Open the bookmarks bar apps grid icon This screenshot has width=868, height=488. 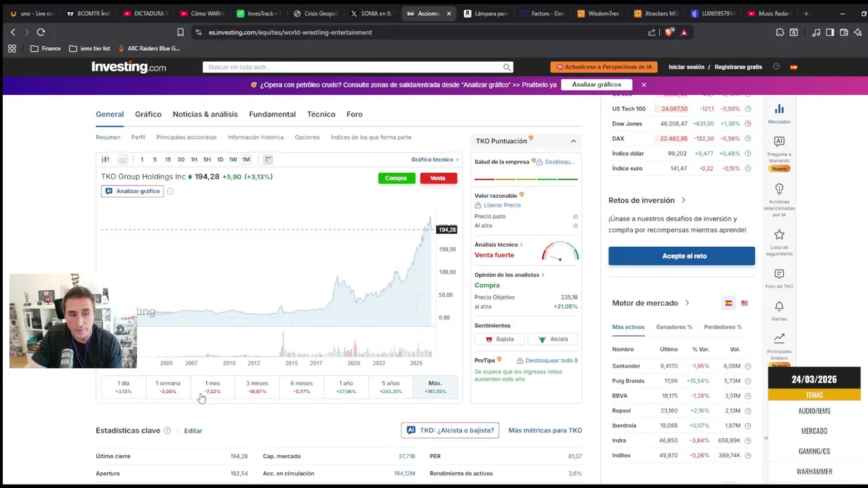[12, 48]
